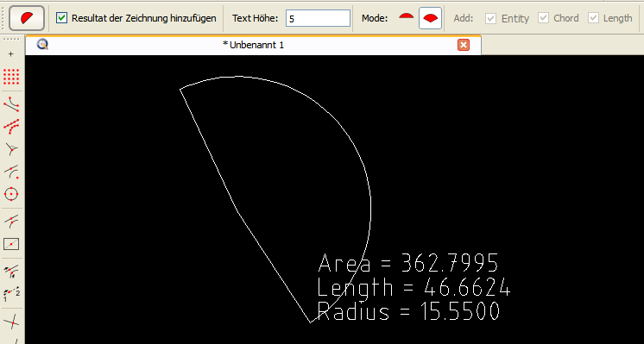Select the snap to center circle icon
This screenshot has width=644, height=344.
[x=11, y=194]
